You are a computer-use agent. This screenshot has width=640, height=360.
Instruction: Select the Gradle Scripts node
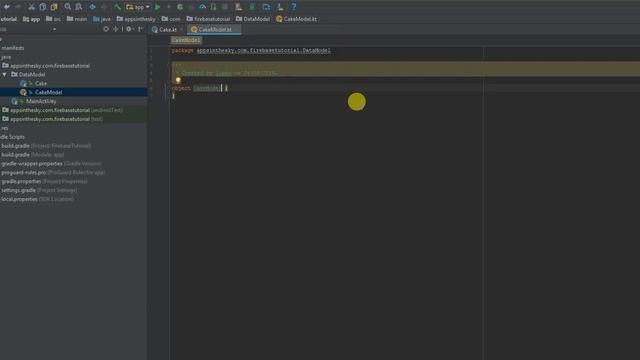pyautogui.click(x=12, y=137)
